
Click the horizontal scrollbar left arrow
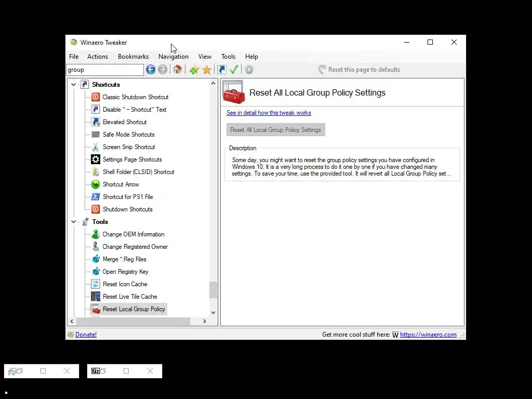coord(72,321)
